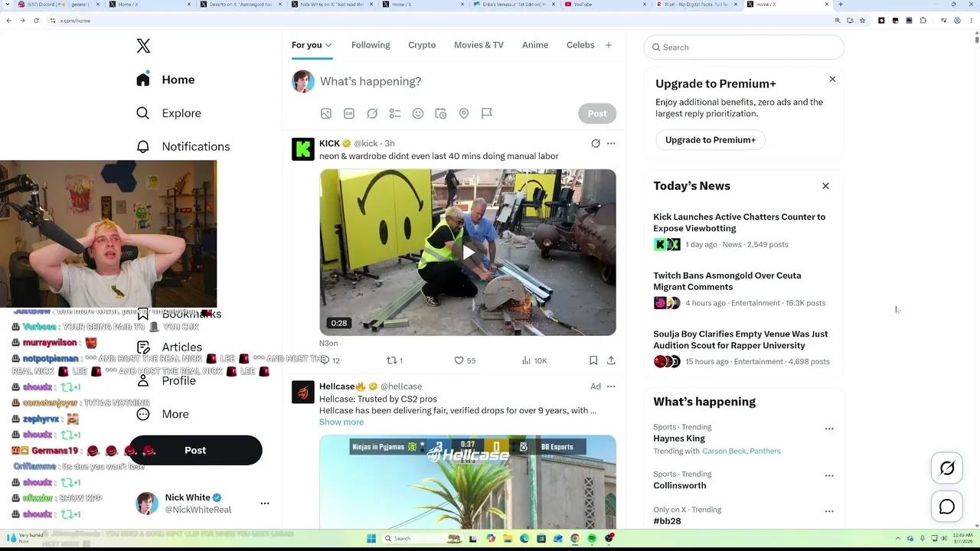The height and width of the screenshot is (551, 980).
Task: Click the Grok icon in the composer
Action: 372,113
